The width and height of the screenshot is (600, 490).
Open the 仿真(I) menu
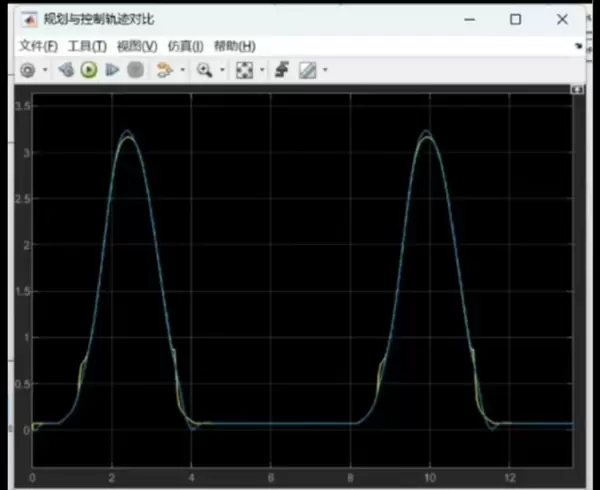point(185,46)
